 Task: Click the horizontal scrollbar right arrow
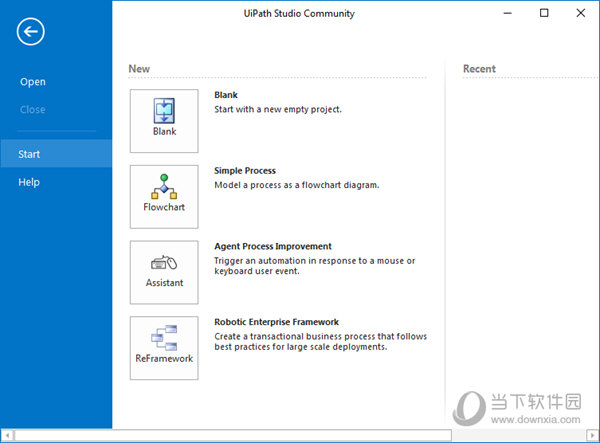click(x=592, y=435)
